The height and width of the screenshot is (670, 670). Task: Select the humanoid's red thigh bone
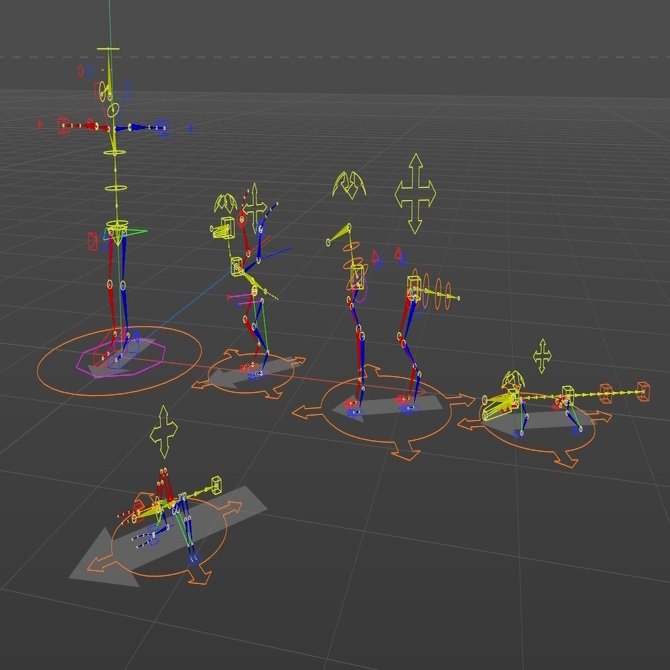click(110, 259)
